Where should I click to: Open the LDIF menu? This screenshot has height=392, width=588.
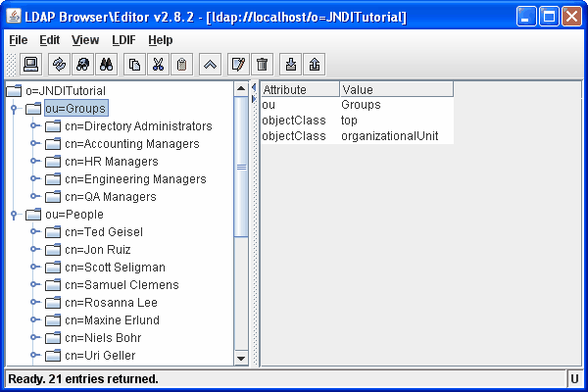tap(123, 40)
